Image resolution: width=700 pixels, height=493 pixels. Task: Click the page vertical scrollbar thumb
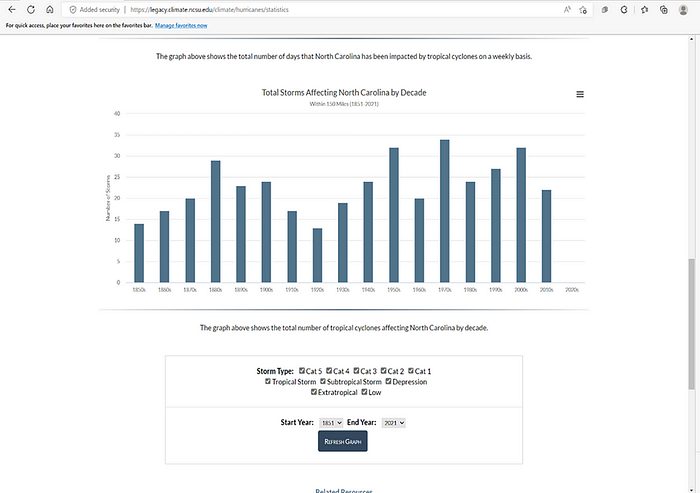(692, 324)
